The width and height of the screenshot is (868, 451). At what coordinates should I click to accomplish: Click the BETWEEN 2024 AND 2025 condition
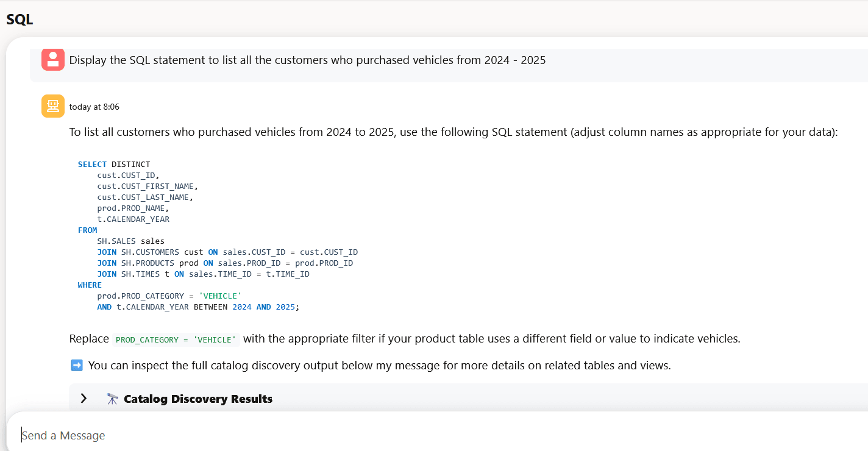[246, 307]
